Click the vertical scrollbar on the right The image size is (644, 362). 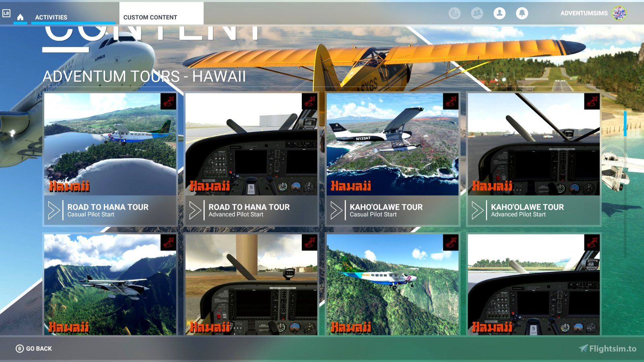(625, 124)
